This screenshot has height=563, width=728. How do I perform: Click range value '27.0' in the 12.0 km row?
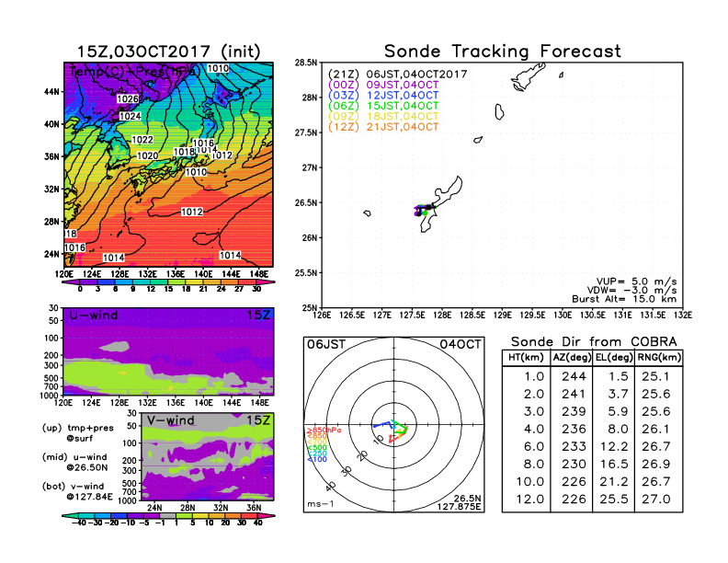[x=656, y=500]
